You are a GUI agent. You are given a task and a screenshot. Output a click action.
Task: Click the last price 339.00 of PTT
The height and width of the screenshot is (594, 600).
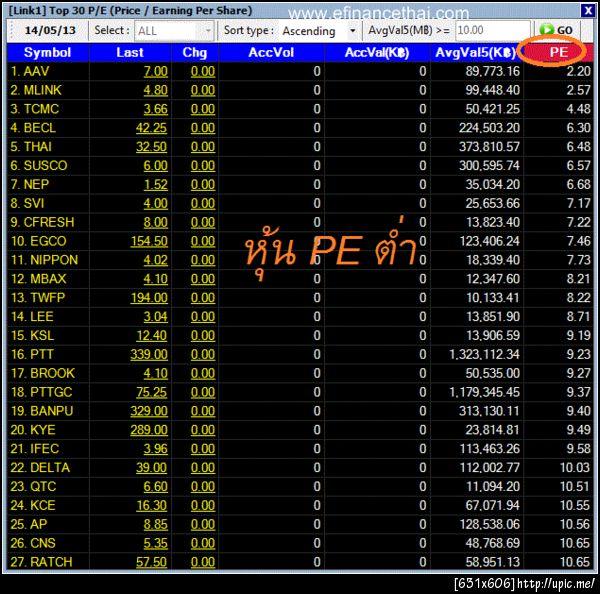pos(149,354)
